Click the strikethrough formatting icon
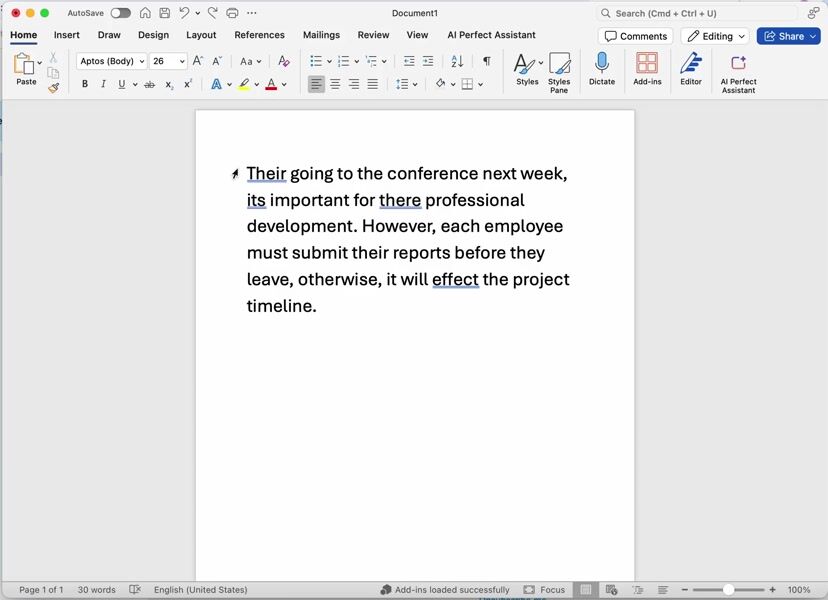The image size is (828, 600). (150, 85)
